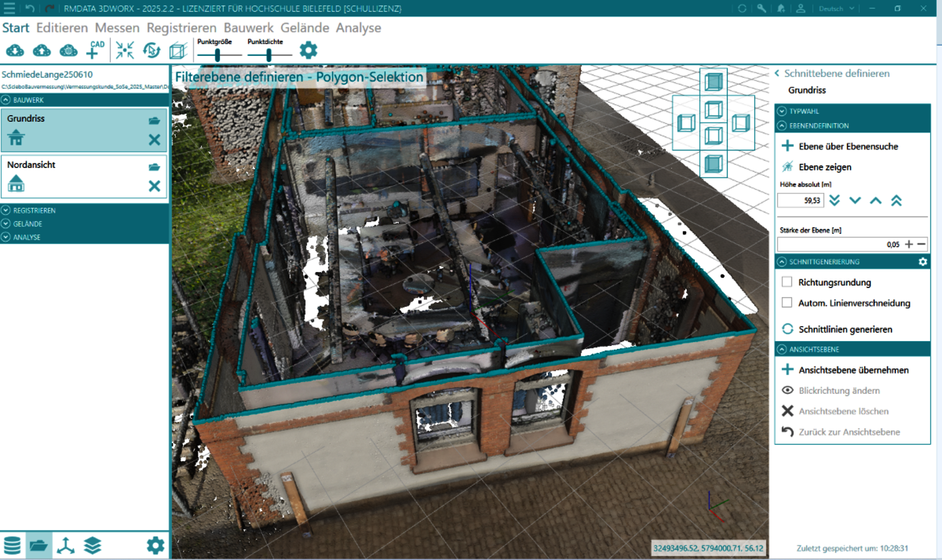The image size is (942, 560).
Task: Expand the Typwahl section
Action: coord(804,111)
